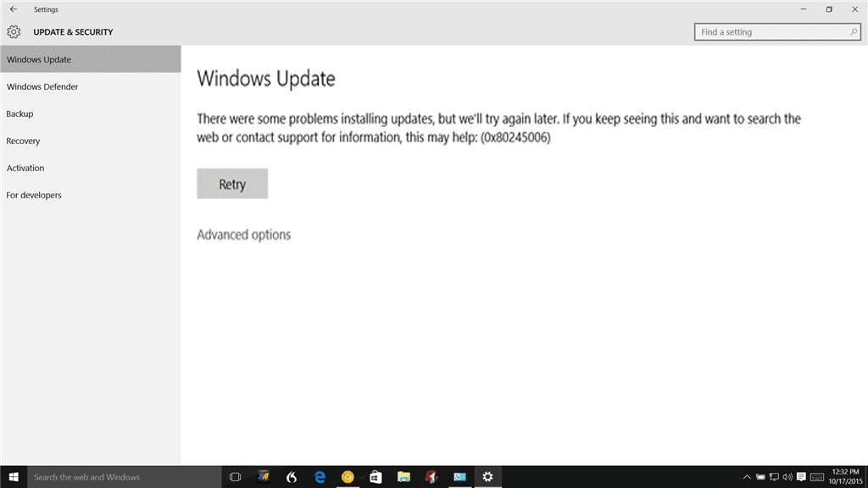Click the Search the web and Windows box

point(125,477)
